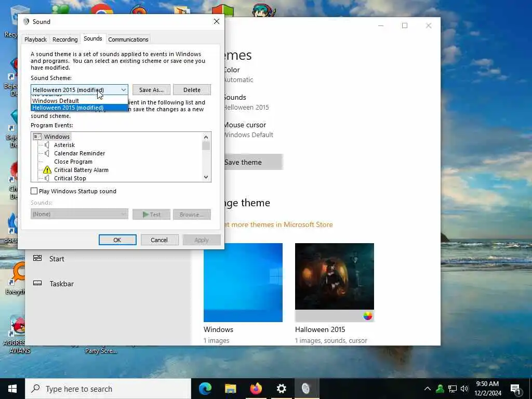532x399 pixels.
Task: Click the Windows group icon in events
Action: (37, 137)
